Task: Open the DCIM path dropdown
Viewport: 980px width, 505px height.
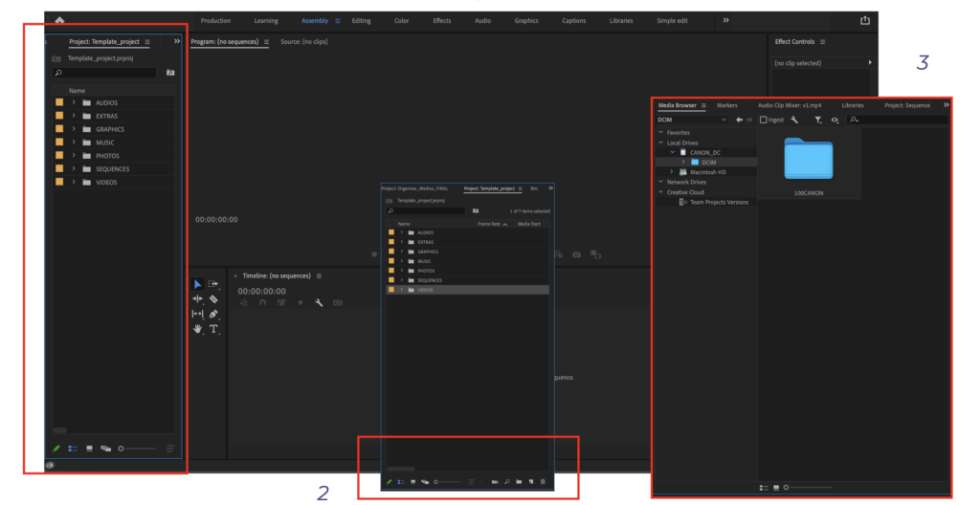Action: (x=724, y=120)
